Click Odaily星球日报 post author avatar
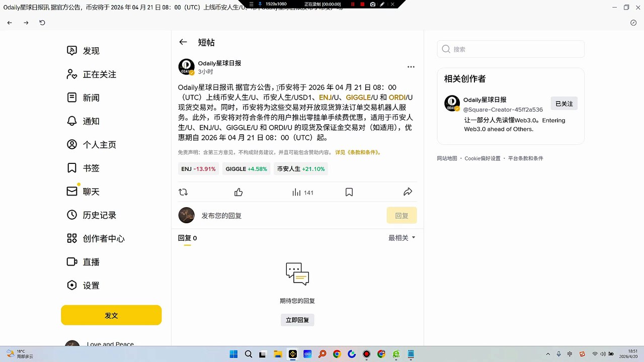The height and width of the screenshot is (362, 644). point(186,67)
